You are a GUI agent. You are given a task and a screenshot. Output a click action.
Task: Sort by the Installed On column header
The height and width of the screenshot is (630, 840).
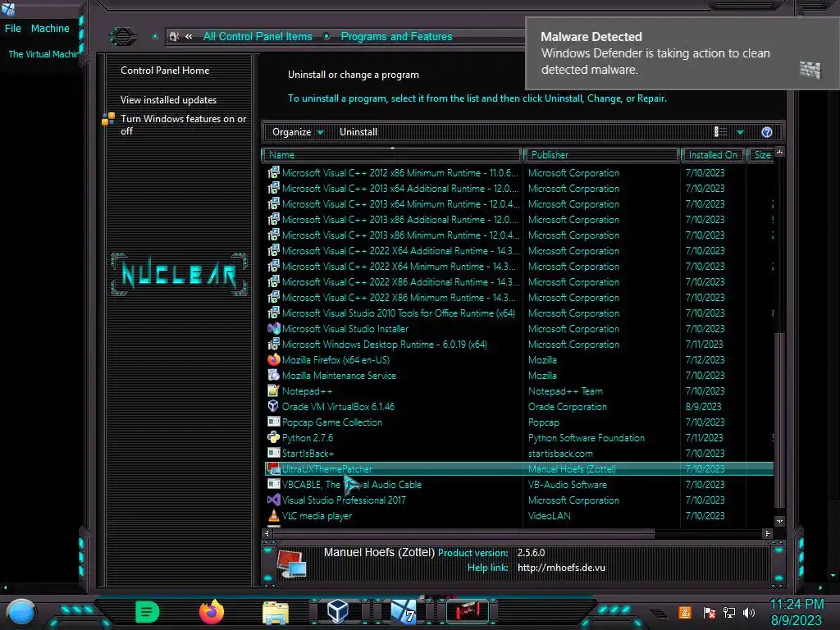(x=713, y=155)
